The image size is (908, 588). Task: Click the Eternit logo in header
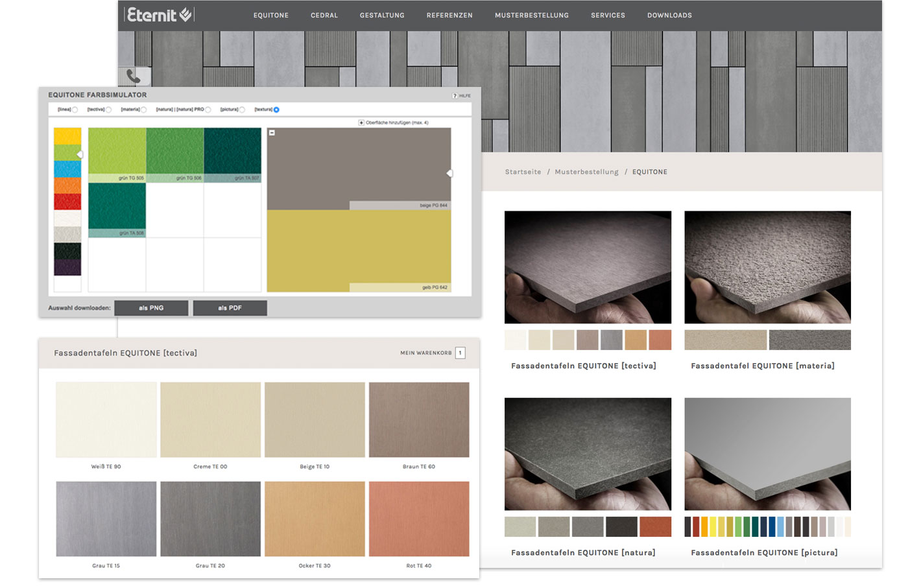tap(159, 15)
